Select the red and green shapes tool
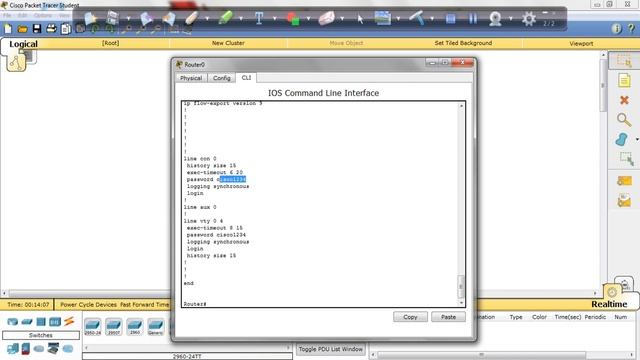 [x=293, y=18]
